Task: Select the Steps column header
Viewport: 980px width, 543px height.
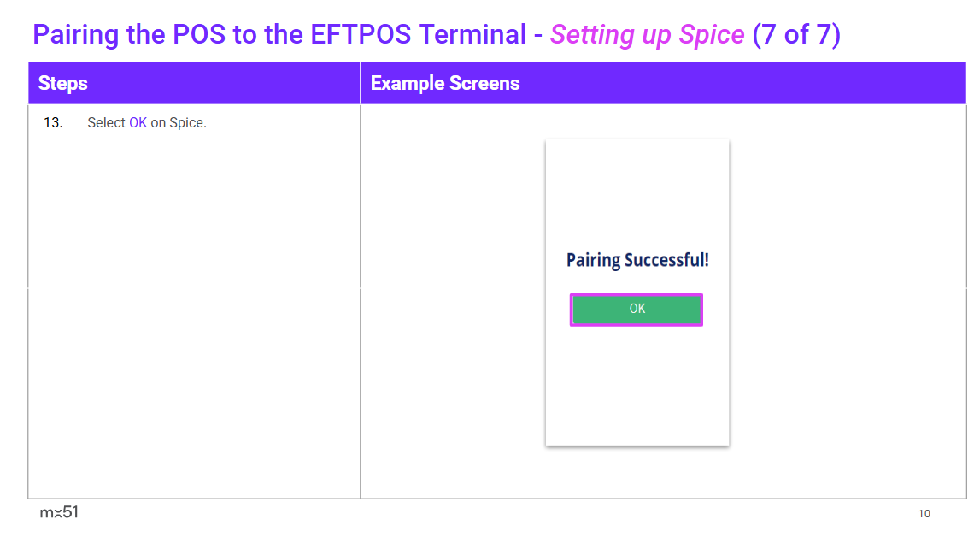Action: coord(63,83)
